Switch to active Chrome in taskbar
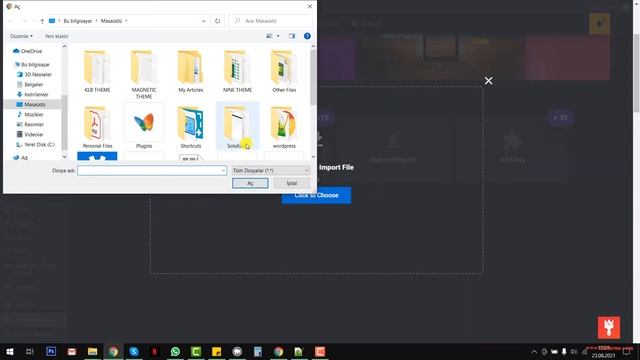640x360 pixels. [x=113, y=351]
